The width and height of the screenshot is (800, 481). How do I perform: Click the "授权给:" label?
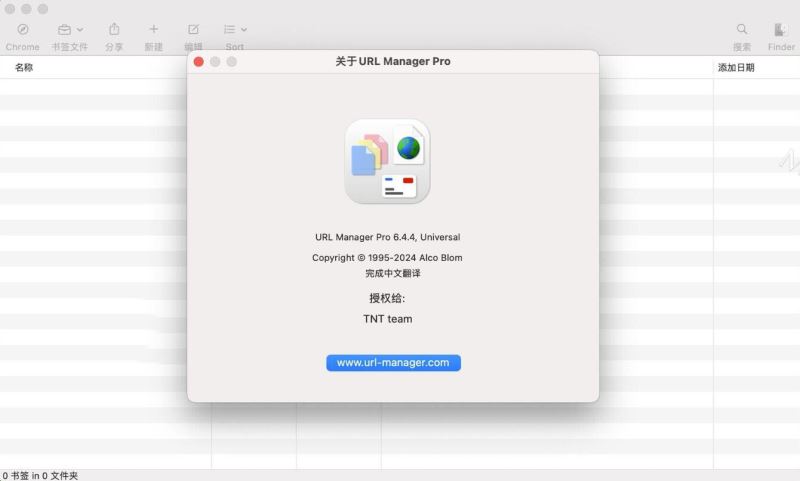pyautogui.click(x=387, y=298)
